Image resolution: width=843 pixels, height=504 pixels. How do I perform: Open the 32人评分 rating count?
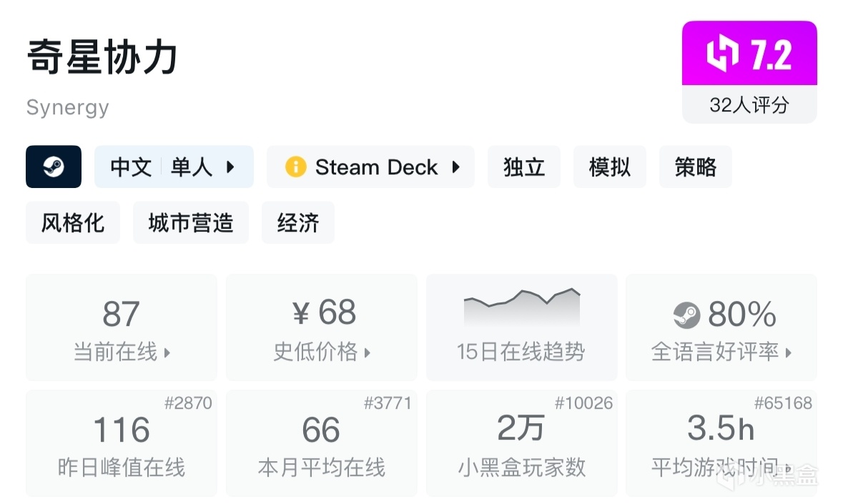(749, 105)
